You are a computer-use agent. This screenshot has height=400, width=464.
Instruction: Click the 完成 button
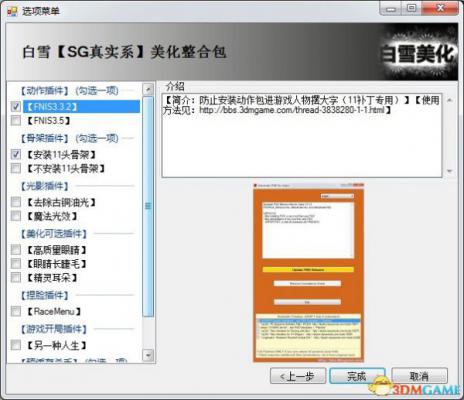[357, 376]
